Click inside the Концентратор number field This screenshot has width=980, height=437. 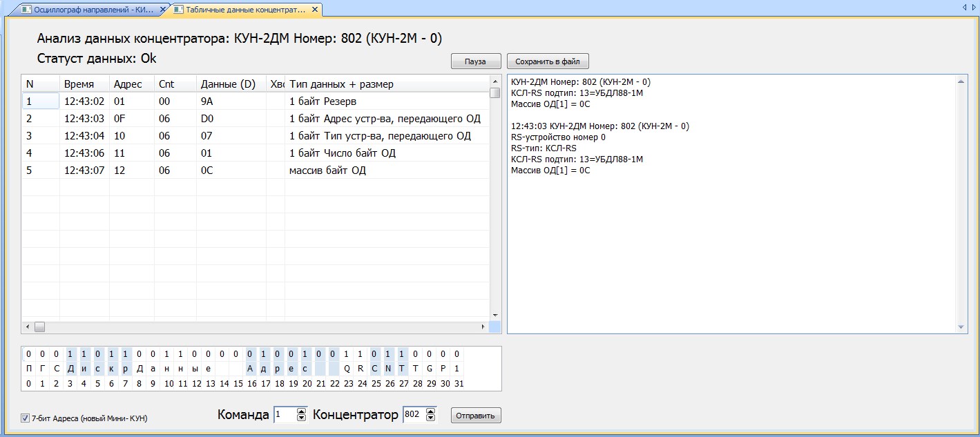(413, 415)
